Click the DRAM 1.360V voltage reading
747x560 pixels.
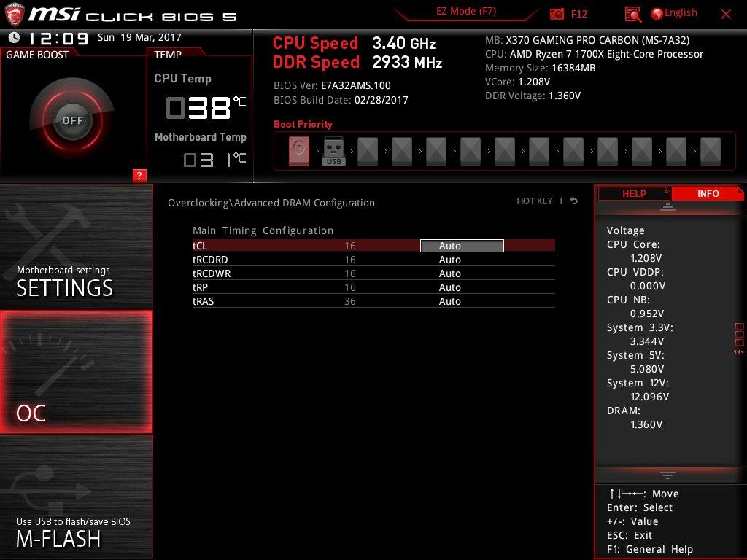pyautogui.click(x=646, y=424)
